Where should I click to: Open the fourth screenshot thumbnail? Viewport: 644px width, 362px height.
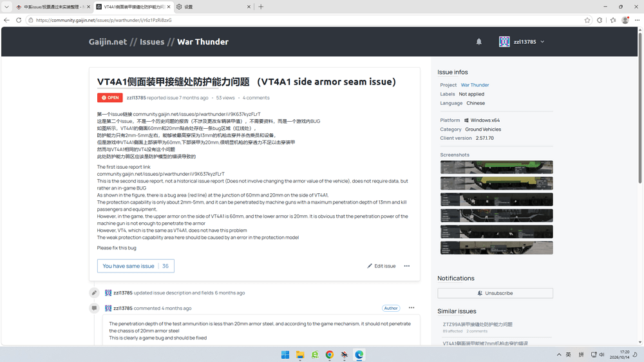[x=497, y=215]
